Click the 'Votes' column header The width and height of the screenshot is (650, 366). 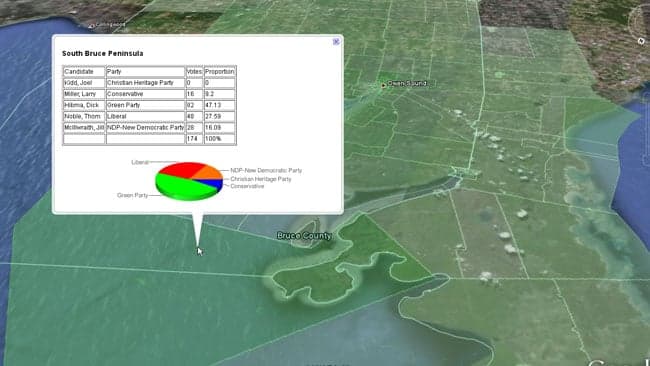[x=194, y=72]
